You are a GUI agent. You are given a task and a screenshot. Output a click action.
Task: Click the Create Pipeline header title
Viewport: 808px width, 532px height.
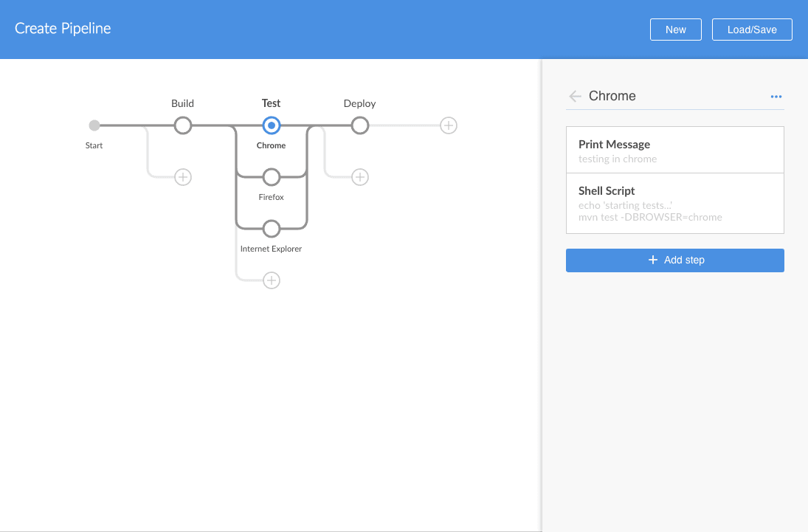click(63, 29)
